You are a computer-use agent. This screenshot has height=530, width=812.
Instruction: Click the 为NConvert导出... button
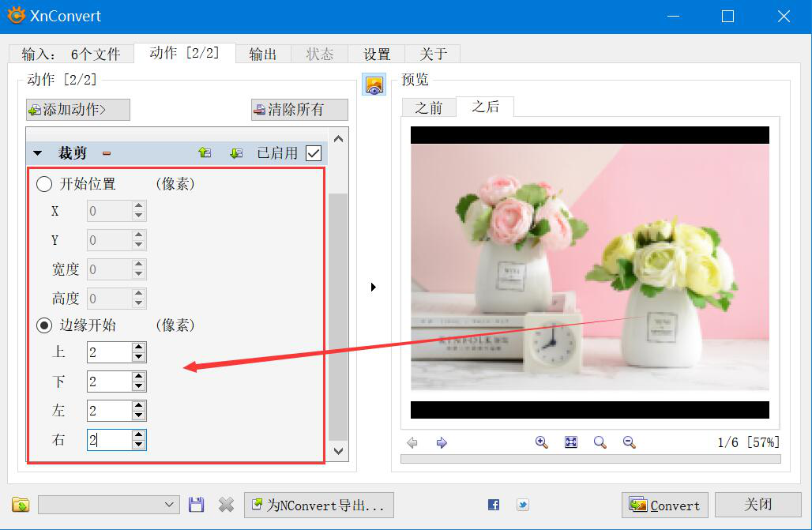(x=319, y=506)
